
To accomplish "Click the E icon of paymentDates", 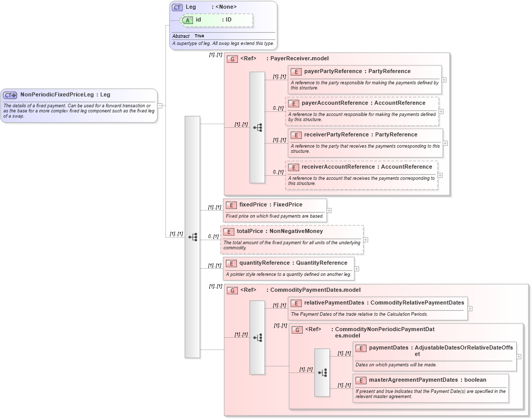I will click(361, 348).
